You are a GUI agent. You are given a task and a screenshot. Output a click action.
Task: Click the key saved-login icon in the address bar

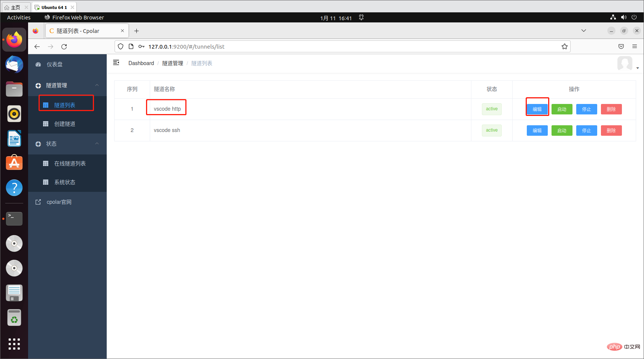pos(142,46)
